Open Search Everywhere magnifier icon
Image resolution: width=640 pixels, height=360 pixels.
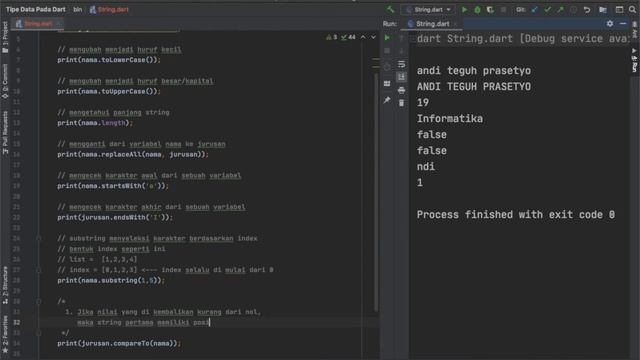point(632,9)
